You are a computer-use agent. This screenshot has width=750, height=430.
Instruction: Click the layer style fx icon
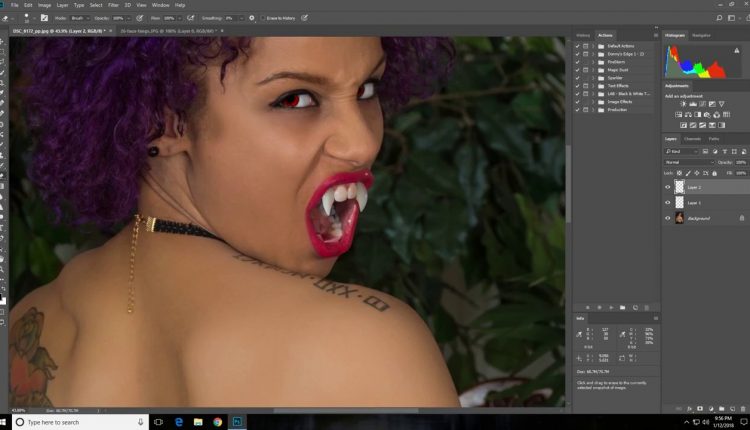[x=689, y=409]
